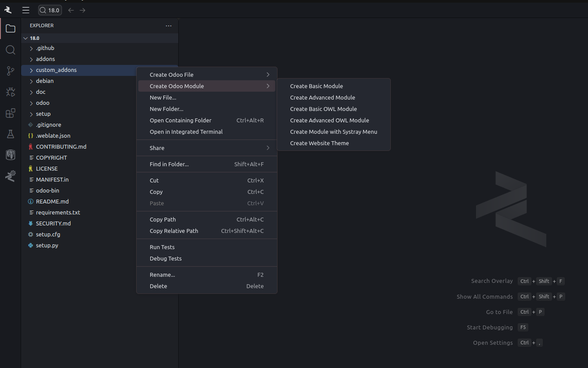Open the Extensions view icon

click(11, 113)
